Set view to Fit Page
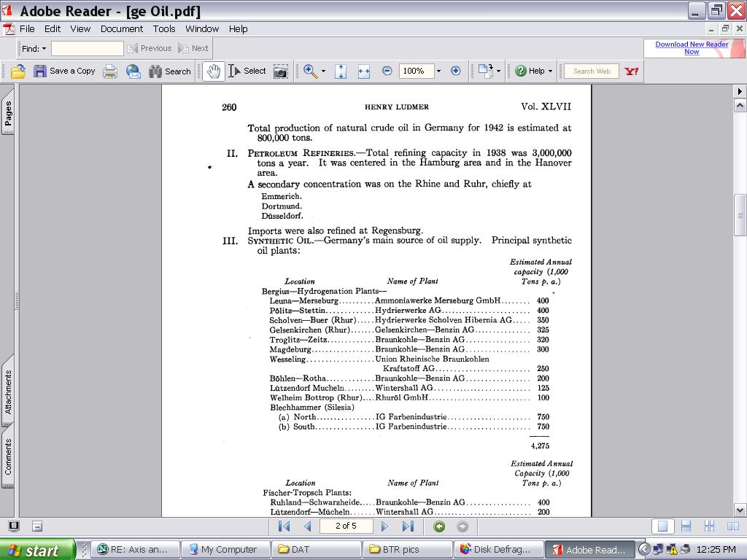The width and height of the screenshot is (747, 560). [x=341, y=71]
